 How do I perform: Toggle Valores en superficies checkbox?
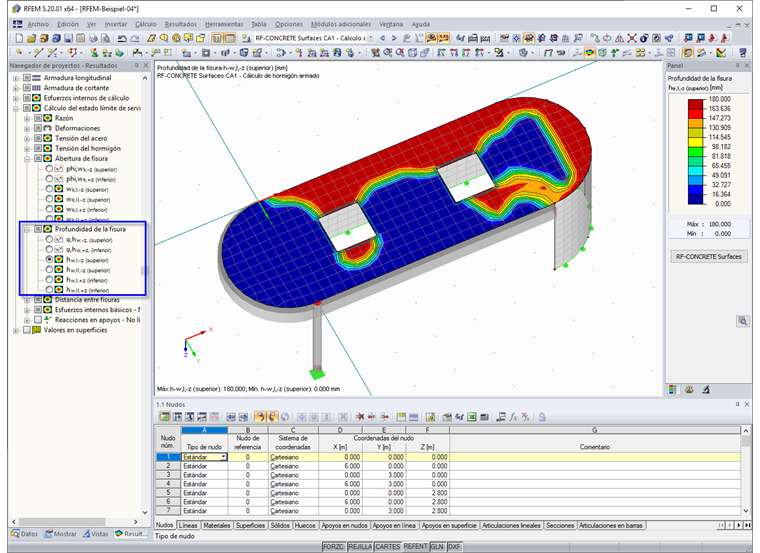click(x=27, y=330)
